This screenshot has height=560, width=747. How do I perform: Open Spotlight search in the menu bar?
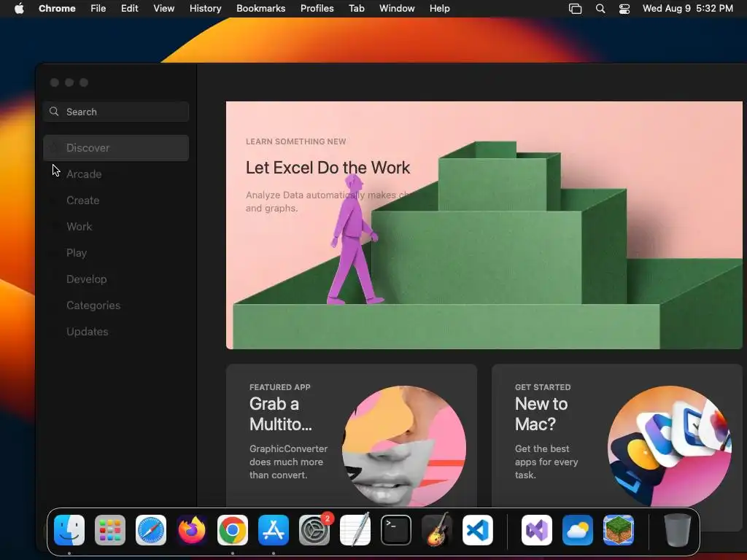pos(600,9)
